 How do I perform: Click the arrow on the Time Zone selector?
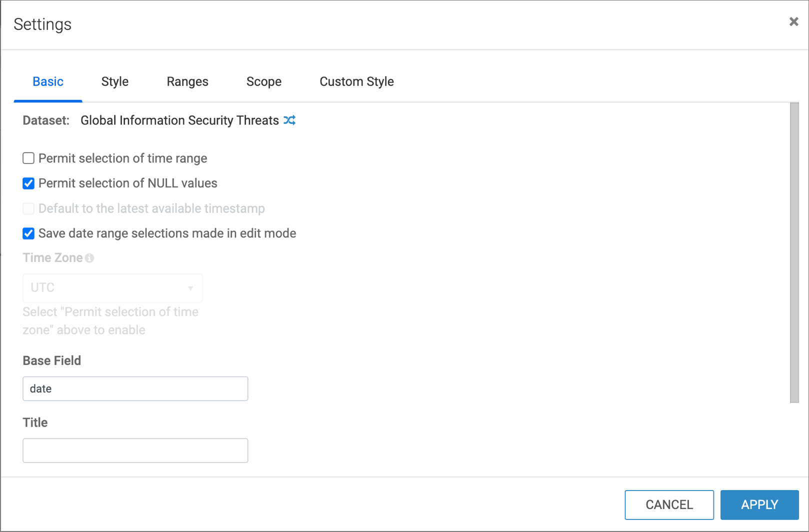point(190,288)
